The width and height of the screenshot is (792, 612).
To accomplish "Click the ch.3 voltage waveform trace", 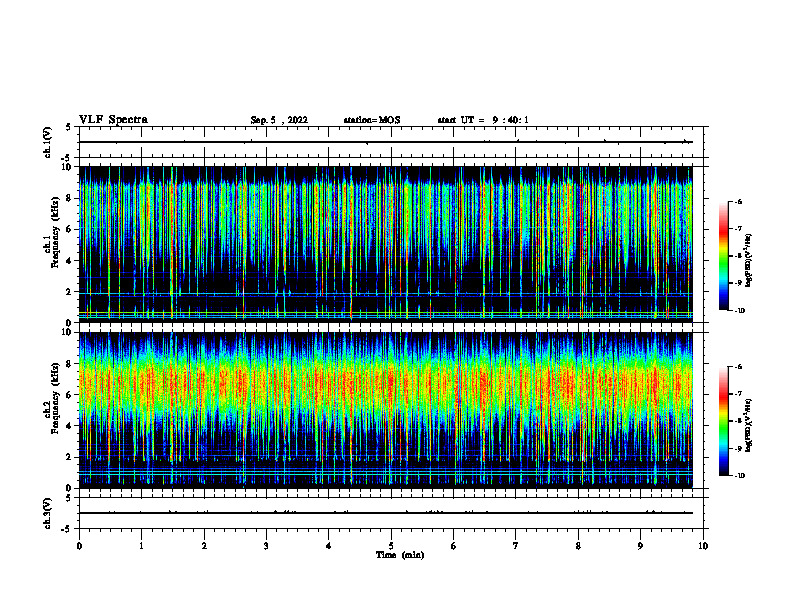I will tap(385, 513).
